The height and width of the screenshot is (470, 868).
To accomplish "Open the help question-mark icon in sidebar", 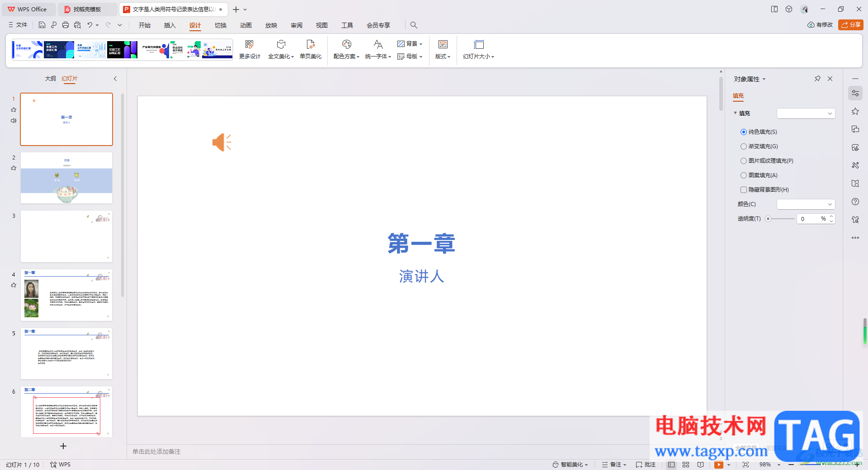I will [855, 202].
